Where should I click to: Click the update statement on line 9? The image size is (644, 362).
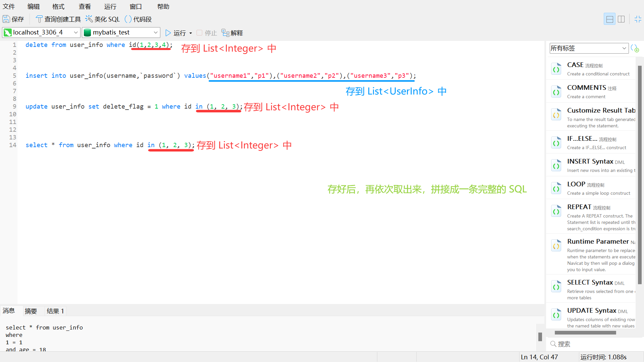(134, 107)
